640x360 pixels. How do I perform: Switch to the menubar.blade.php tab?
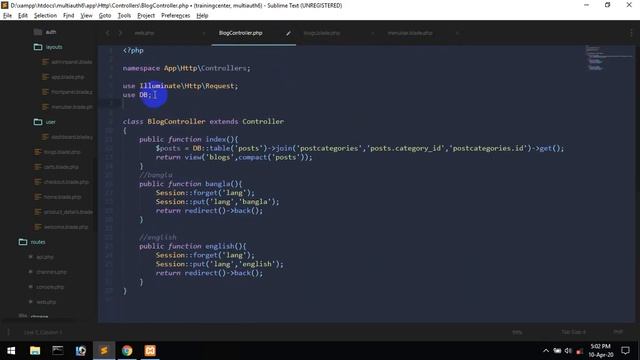(x=410, y=33)
